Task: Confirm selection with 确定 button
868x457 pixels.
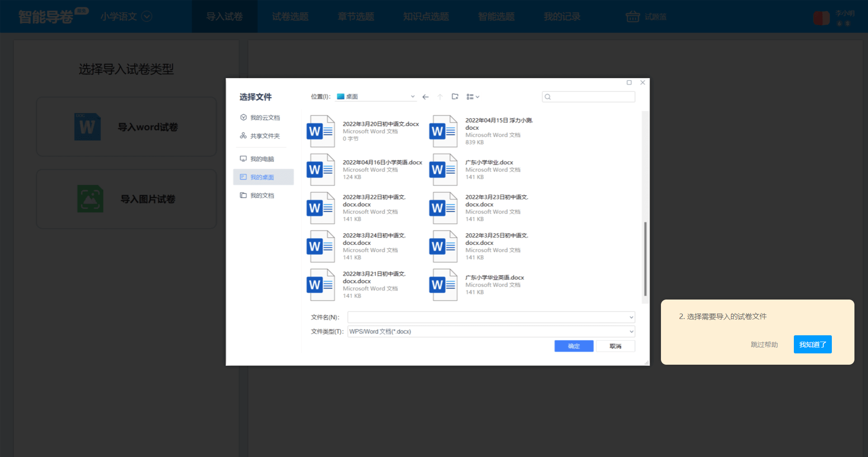Action: [x=574, y=346]
